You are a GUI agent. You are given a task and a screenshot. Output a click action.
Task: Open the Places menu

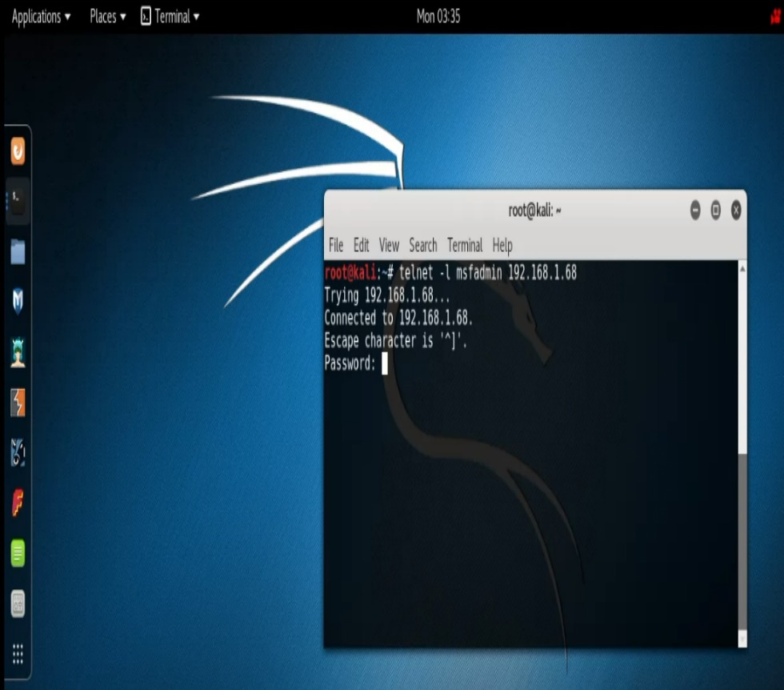click(107, 17)
